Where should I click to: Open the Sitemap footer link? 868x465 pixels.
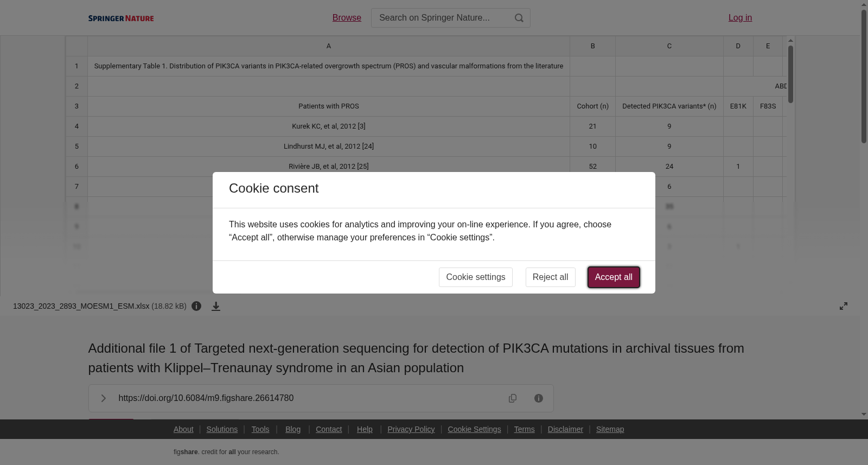point(610,429)
